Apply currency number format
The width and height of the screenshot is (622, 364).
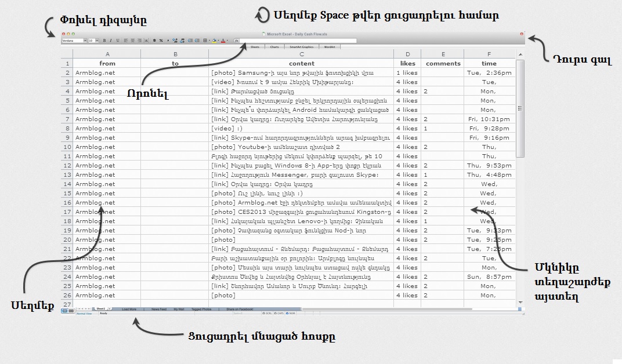click(x=155, y=41)
